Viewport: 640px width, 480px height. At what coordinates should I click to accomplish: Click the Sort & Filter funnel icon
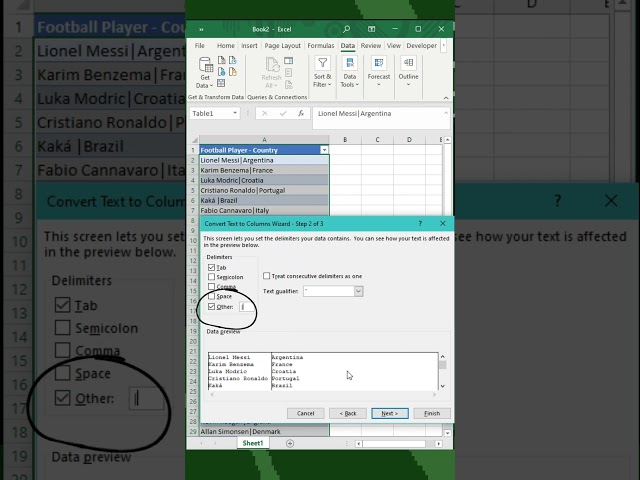coord(322,63)
